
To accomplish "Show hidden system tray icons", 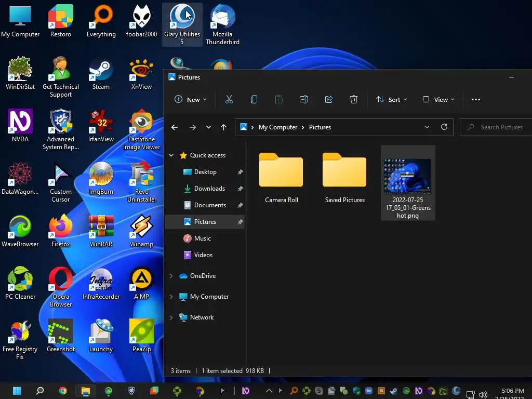I will click(x=269, y=391).
